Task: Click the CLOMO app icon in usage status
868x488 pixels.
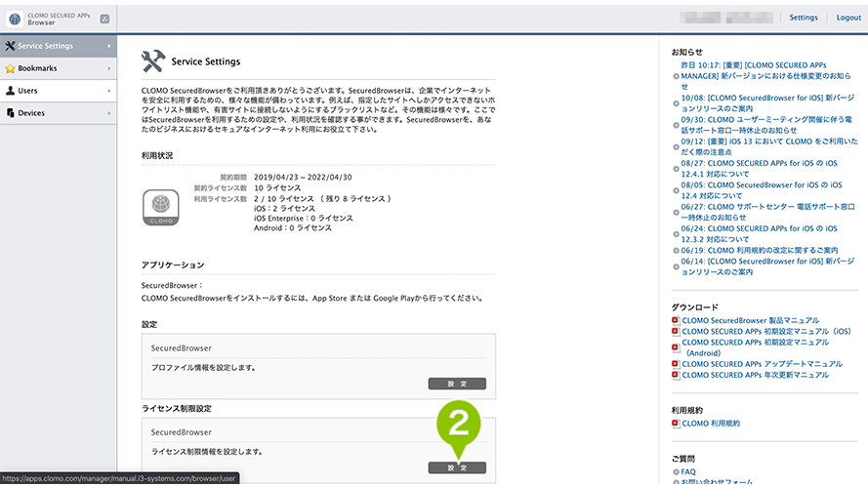Action: pyautogui.click(x=161, y=208)
